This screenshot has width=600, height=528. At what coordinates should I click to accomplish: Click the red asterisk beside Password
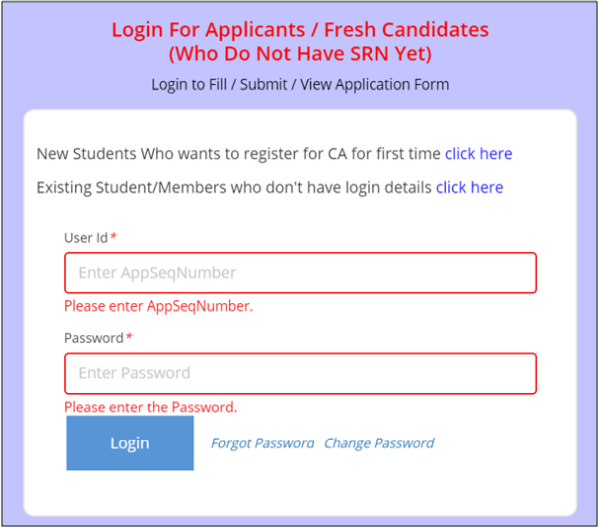(x=129, y=338)
